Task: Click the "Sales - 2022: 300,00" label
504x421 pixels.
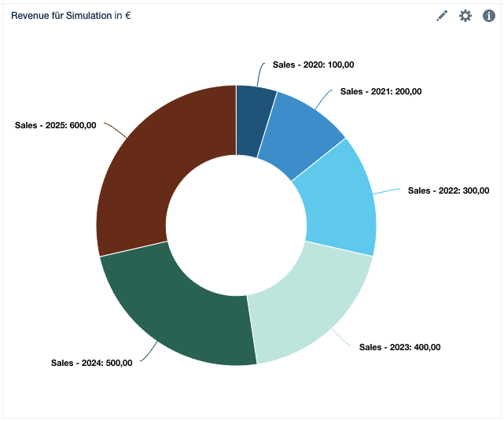Action: click(448, 190)
